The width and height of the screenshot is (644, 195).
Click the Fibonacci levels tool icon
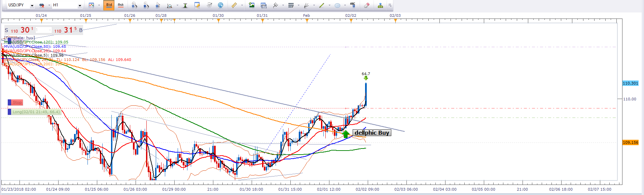291,5
